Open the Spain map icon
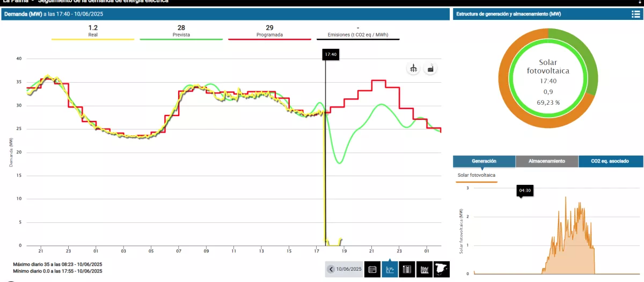 (441, 269)
